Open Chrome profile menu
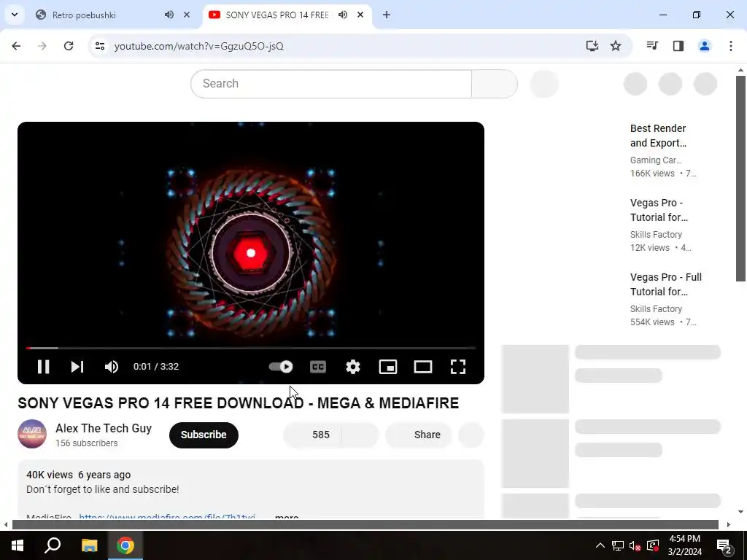 click(705, 46)
